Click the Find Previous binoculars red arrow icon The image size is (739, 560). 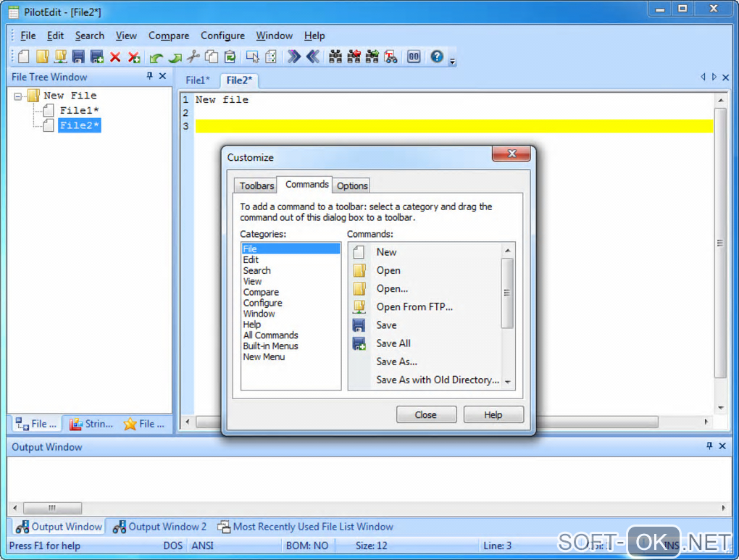354,57
